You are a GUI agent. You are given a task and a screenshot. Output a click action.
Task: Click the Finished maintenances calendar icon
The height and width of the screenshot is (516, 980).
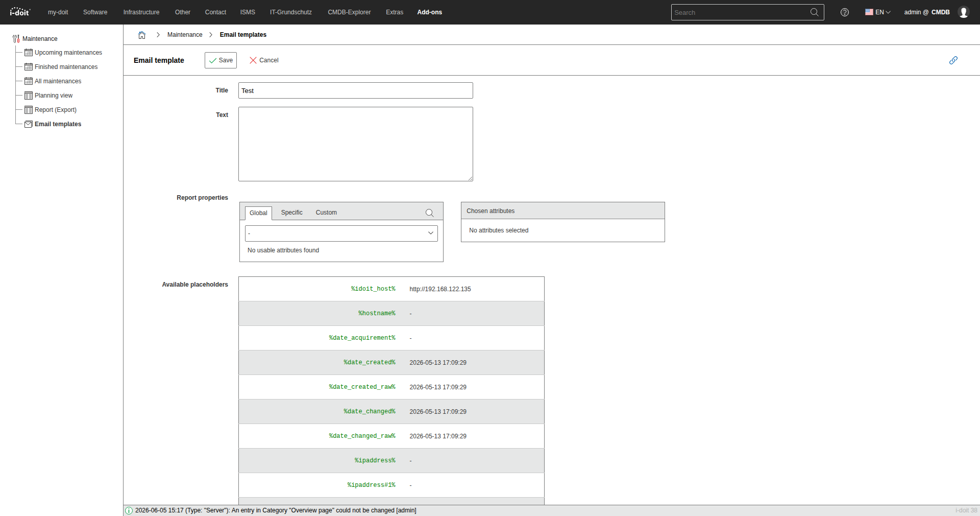click(29, 67)
